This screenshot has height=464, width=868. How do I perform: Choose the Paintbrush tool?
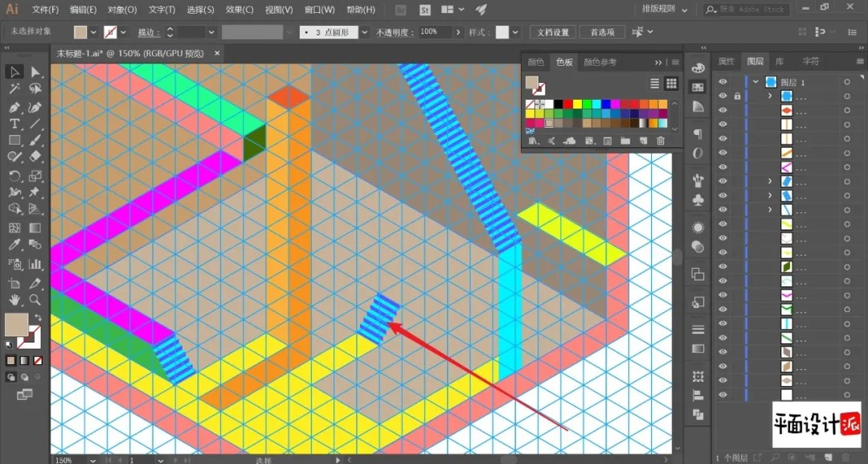[35, 141]
